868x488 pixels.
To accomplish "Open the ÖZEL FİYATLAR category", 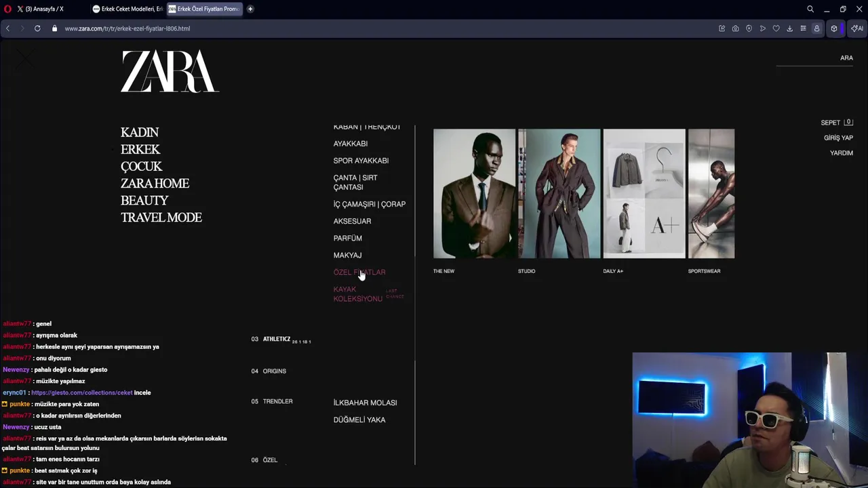I will (359, 272).
